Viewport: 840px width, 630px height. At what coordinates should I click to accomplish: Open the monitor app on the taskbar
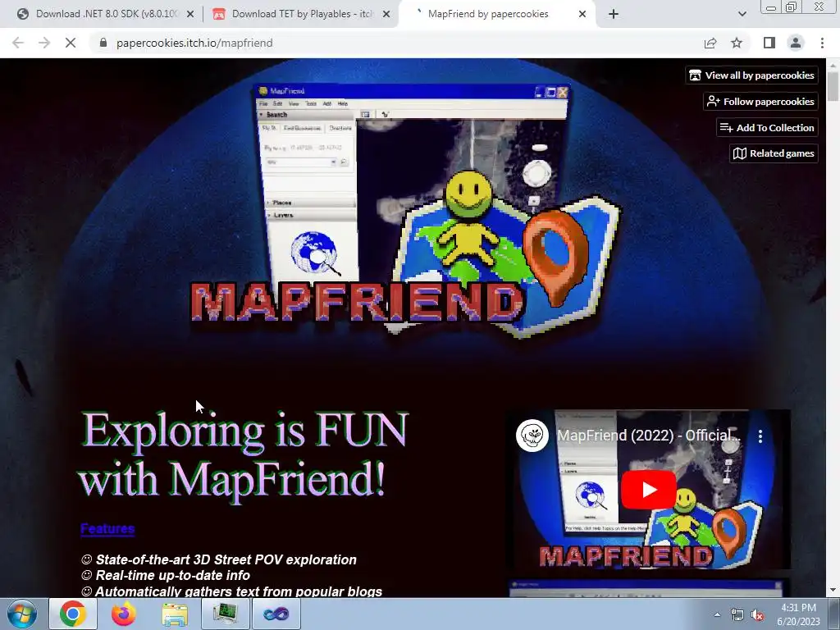pyautogui.click(x=225, y=614)
